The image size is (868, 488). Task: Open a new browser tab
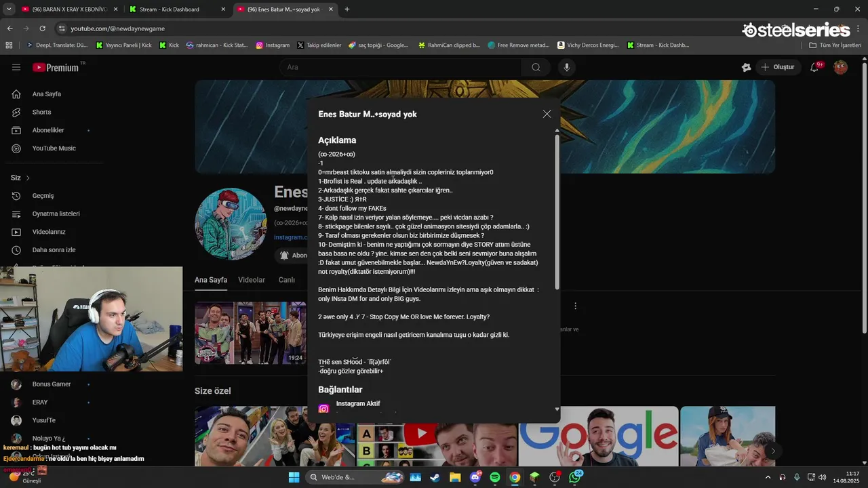(x=347, y=9)
